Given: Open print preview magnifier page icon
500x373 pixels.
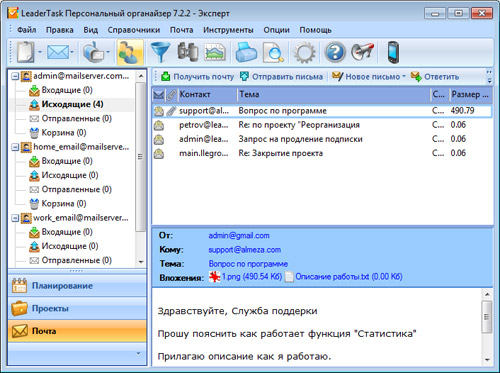Looking at the screenshot, I should click(x=273, y=53).
